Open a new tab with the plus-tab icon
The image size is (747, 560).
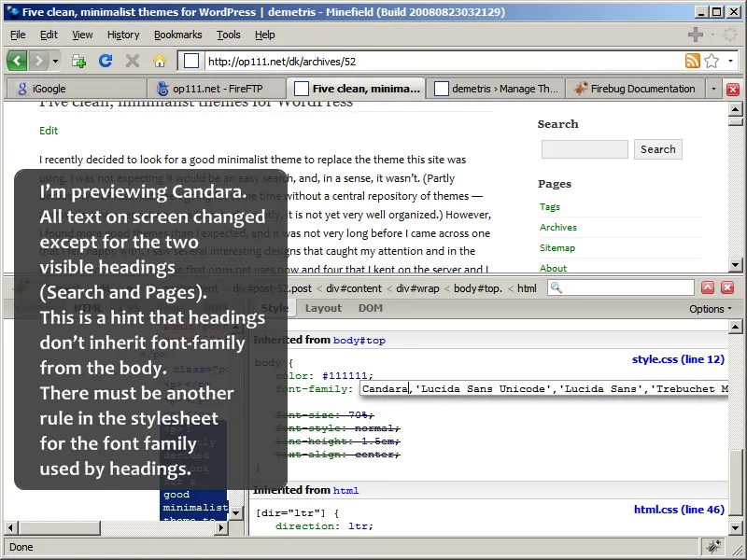point(78,61)
